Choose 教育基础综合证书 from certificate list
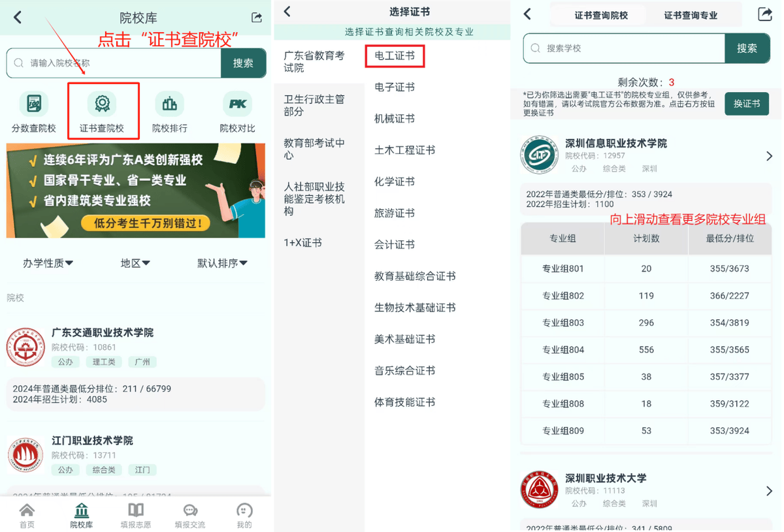The height and width of the screenshot is (532, 784). click(x=415, y=276)
